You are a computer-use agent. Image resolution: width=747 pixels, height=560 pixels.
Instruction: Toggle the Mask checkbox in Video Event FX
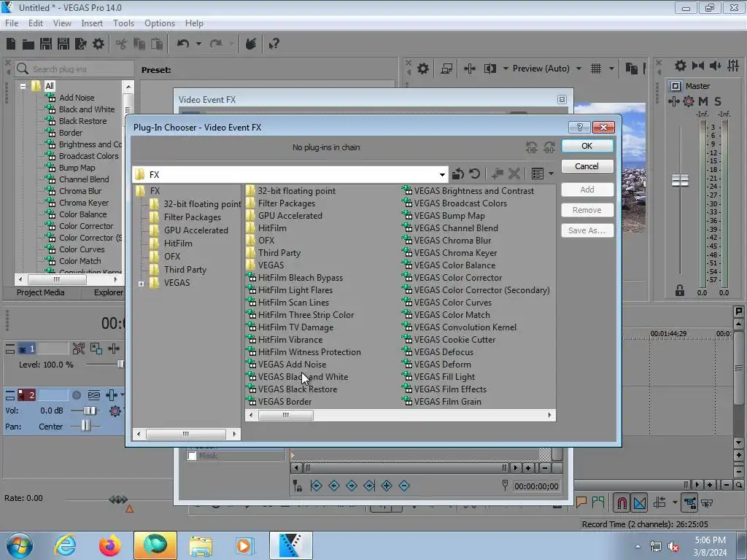192,456
